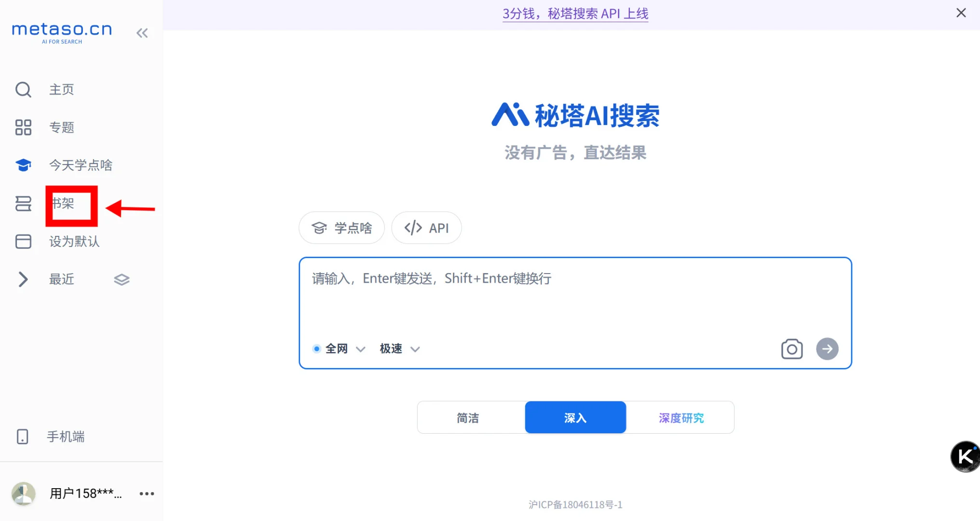The height and width of the screenshot is (521, 980).
Task: Expand the 最近 section chevron
Action: 23,279
